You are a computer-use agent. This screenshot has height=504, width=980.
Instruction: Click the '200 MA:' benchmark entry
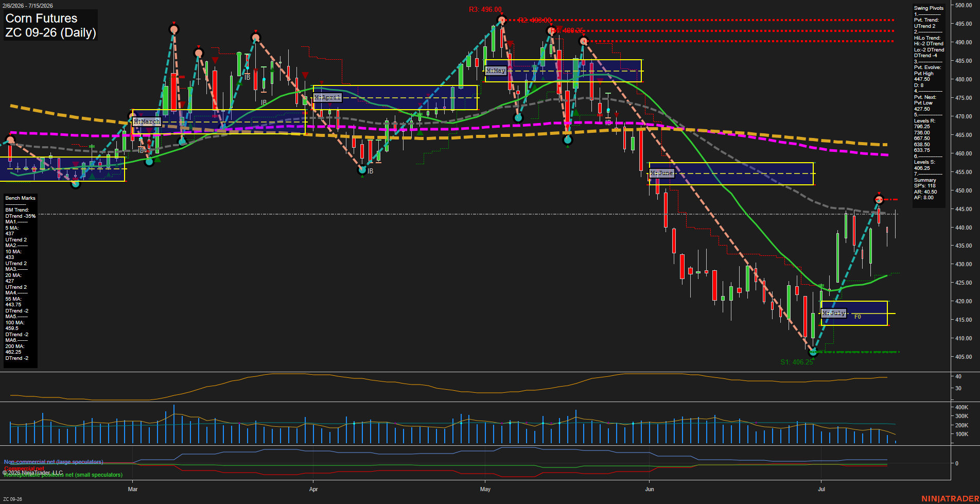click(x=15, y=346)
